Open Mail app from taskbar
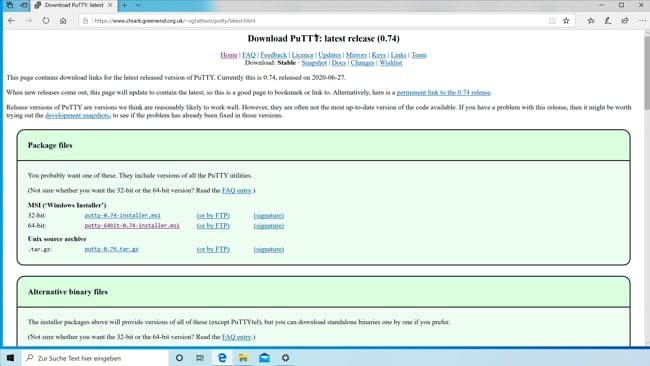650x366 pixels. pyautogui.click(x=264, y=358)
